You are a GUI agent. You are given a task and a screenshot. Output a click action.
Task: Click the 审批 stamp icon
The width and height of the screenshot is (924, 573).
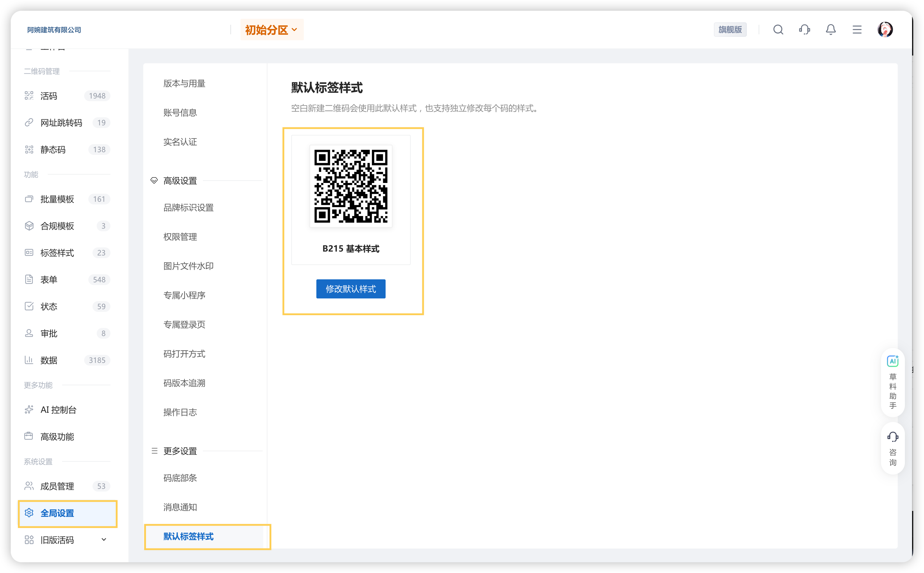pyautogui.click(x=29, y=333)
